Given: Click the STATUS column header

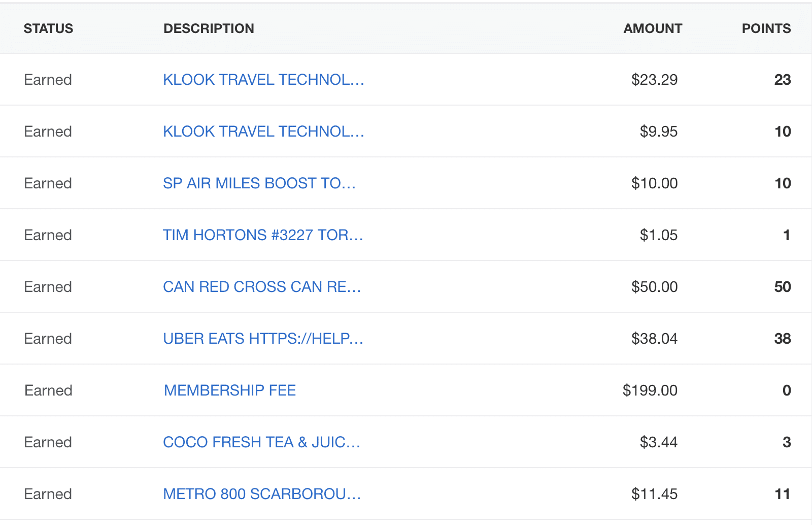Looking at the screenshot, I should click(x=48, y=28).
